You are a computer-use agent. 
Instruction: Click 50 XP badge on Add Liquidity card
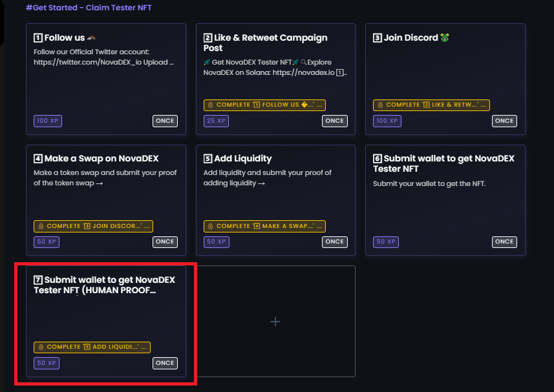[216, 242]
